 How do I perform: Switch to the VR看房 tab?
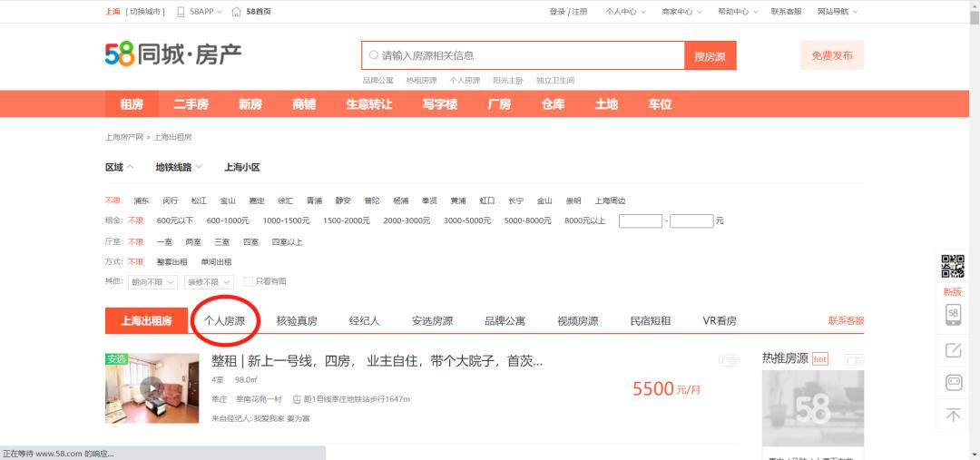(720, 321)
